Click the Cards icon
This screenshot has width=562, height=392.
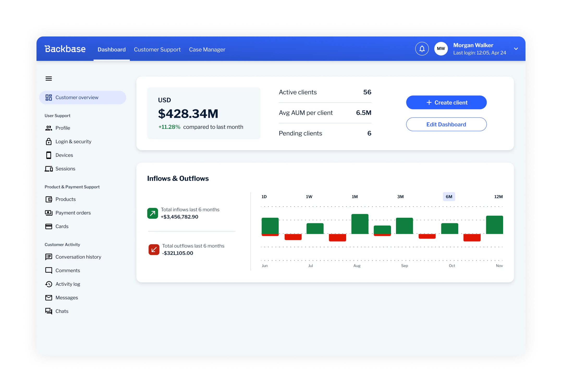49,226
